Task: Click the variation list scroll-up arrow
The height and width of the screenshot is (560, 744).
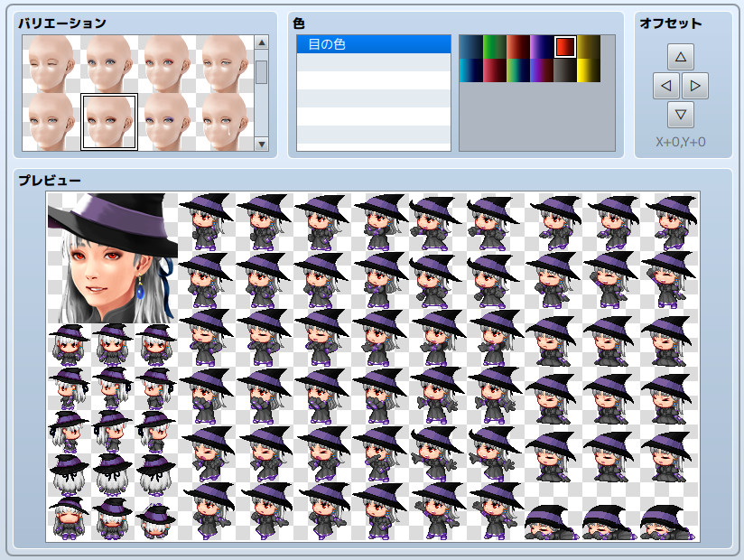Action: (x=262, y=42)
